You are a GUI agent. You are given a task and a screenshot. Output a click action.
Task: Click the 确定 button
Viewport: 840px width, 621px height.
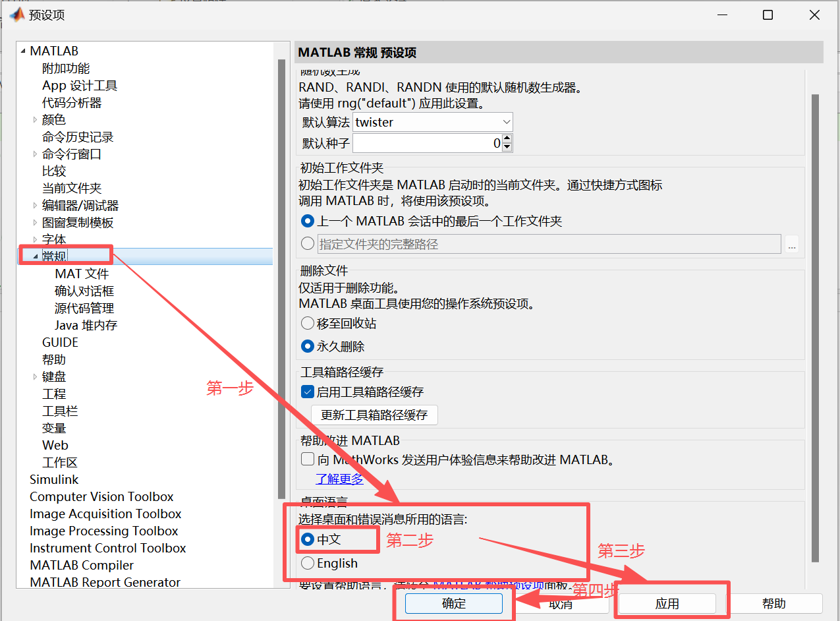454,604
